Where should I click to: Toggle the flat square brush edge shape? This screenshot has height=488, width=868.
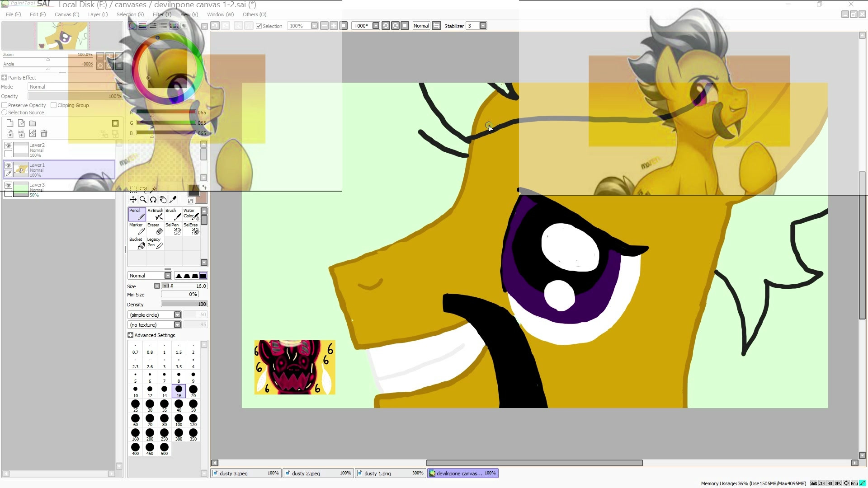click(203, 276)
